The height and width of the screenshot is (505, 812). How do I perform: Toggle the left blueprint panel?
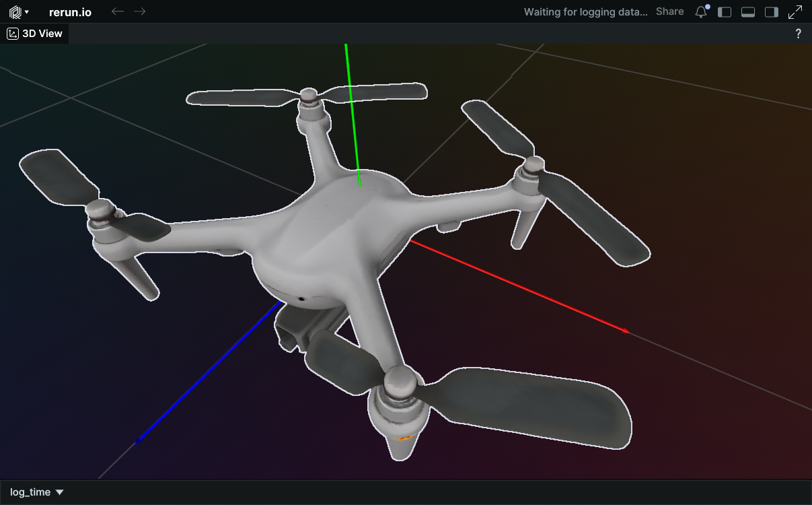[x=725, y=12]
